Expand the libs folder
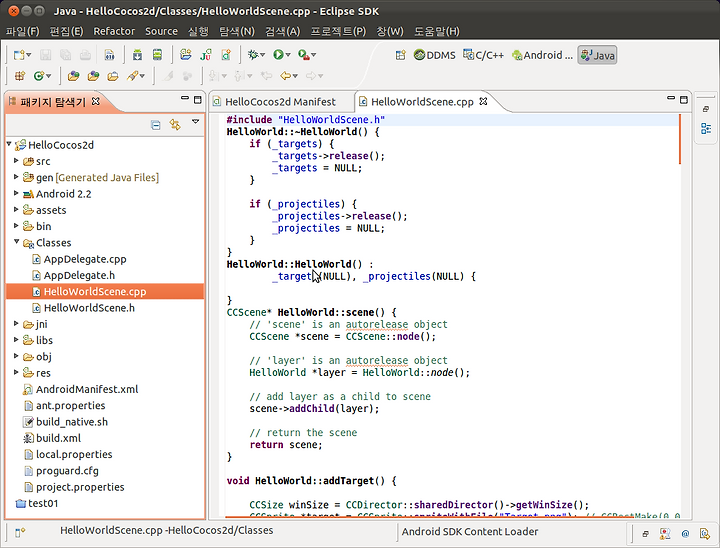 16,340
